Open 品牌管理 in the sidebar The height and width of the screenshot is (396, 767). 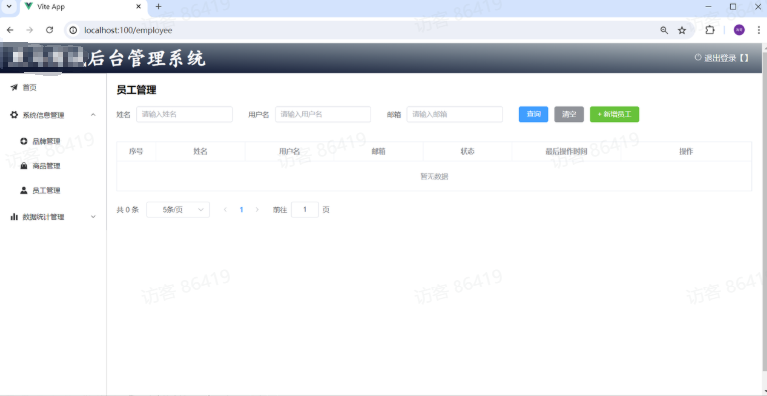click(x=46, y=141)
